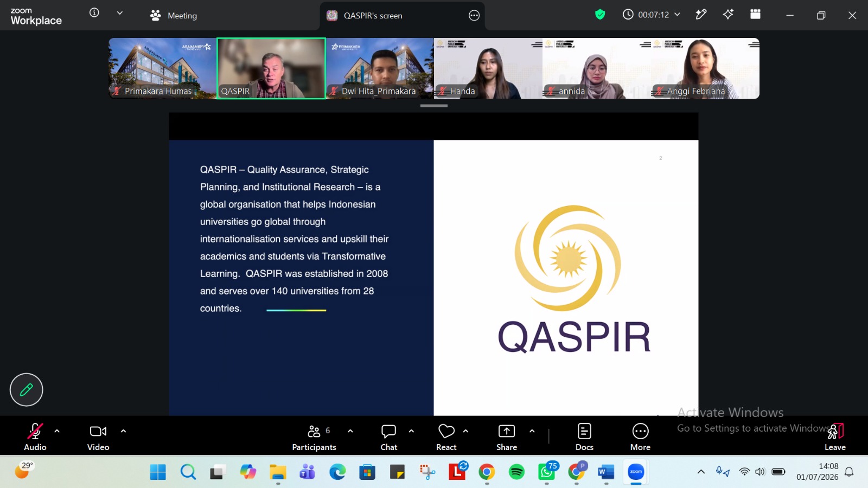
Task: Open volume control in system tray
Action: coord(760,472)
